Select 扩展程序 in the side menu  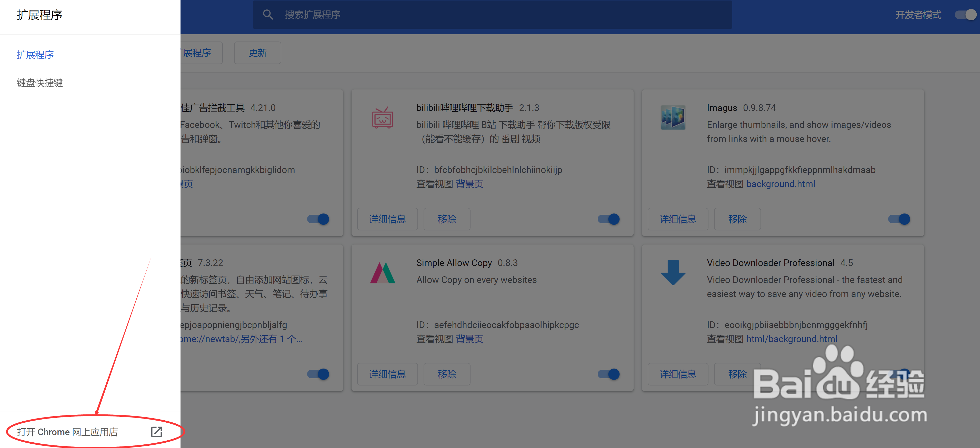click(x=35, y=55)
